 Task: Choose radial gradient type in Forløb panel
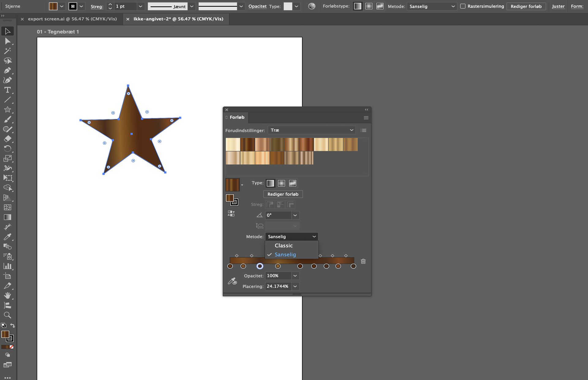pyautogui.click(x=281, y=183)
